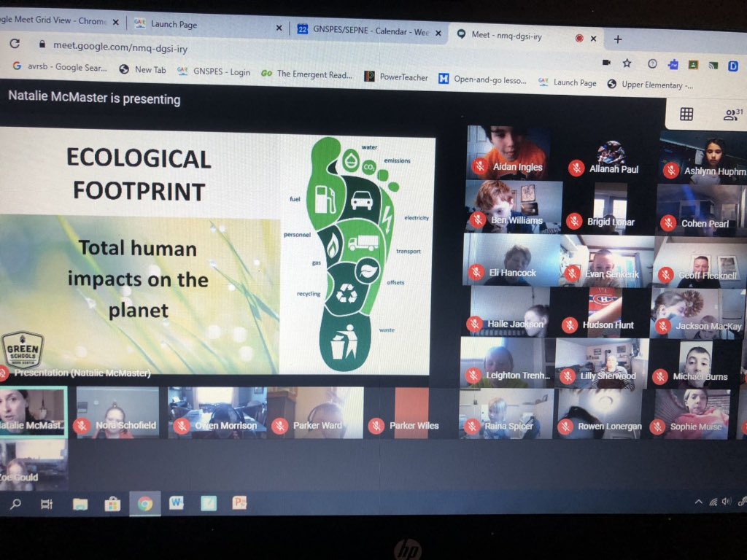This screenshot has height=560, width=747.
Task: Open Microsoft Store from the taskbar
Action: coord(112,504)
